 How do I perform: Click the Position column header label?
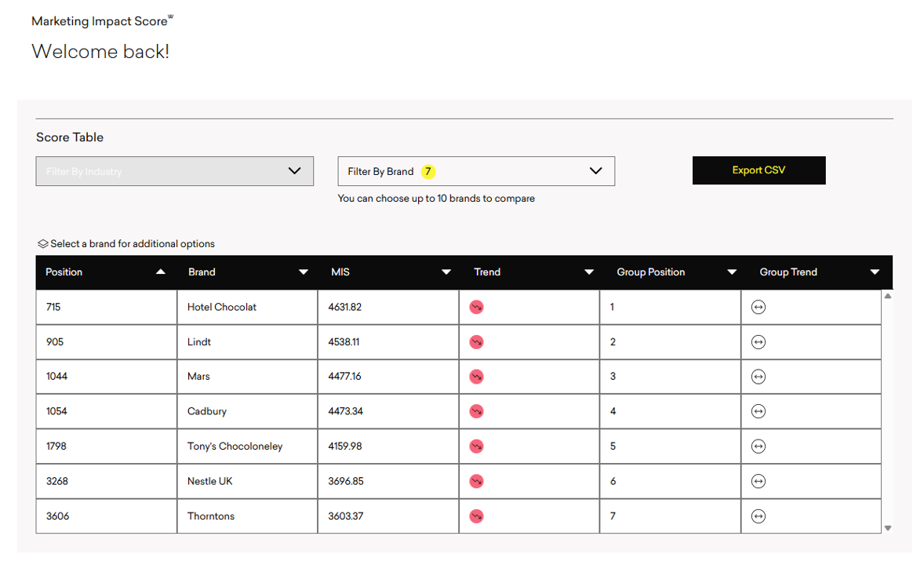click(64, 272)
